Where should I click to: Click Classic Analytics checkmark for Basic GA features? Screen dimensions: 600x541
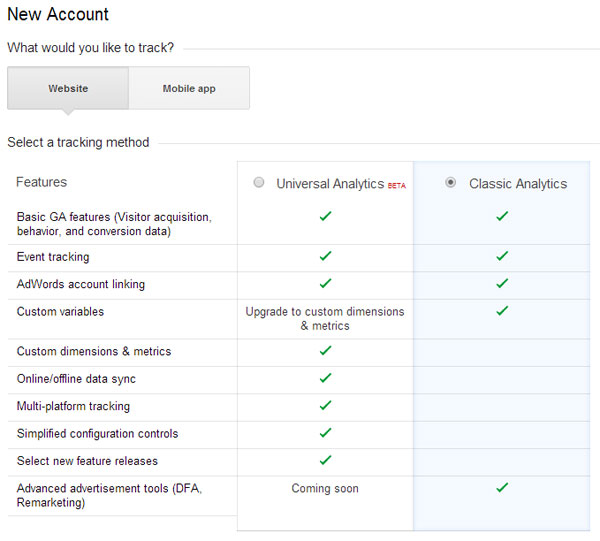[502, 216]
